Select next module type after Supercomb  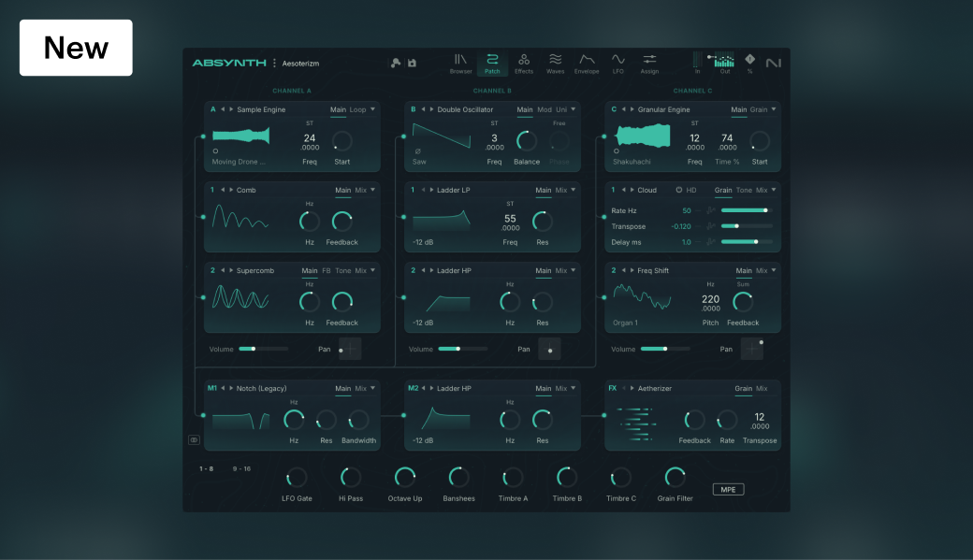[x=231, y=270]
